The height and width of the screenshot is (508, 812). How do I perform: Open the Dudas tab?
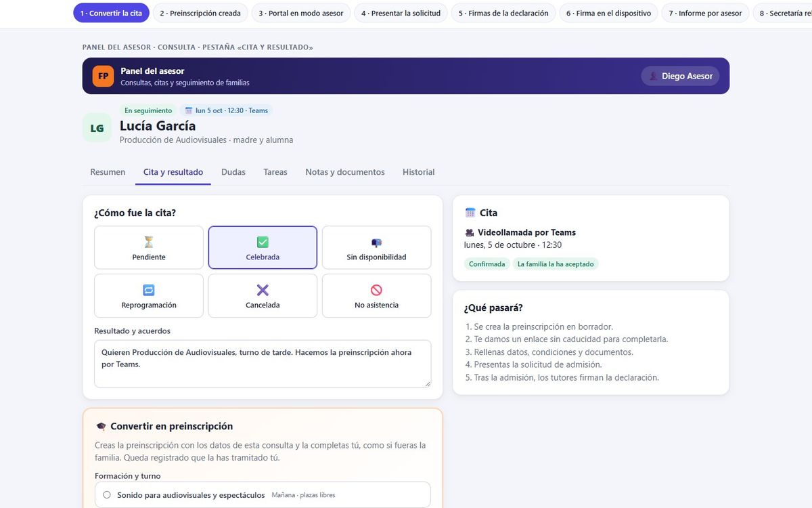click(x=233, y=172)
